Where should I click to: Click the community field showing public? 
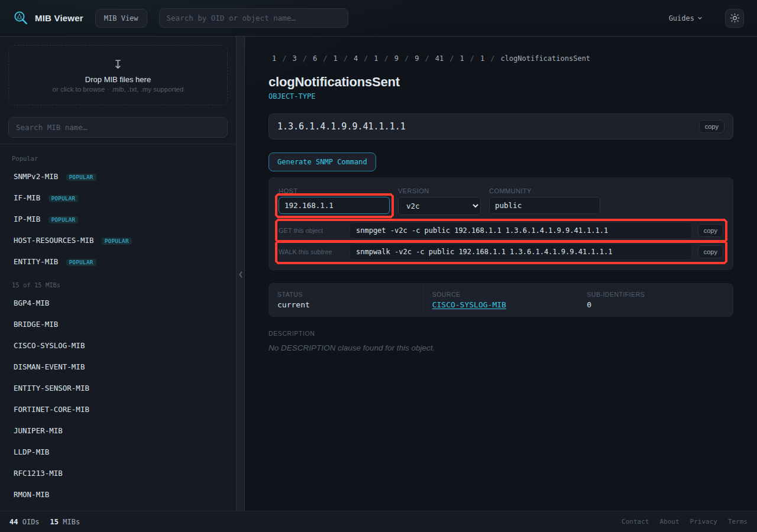point(545,206)
